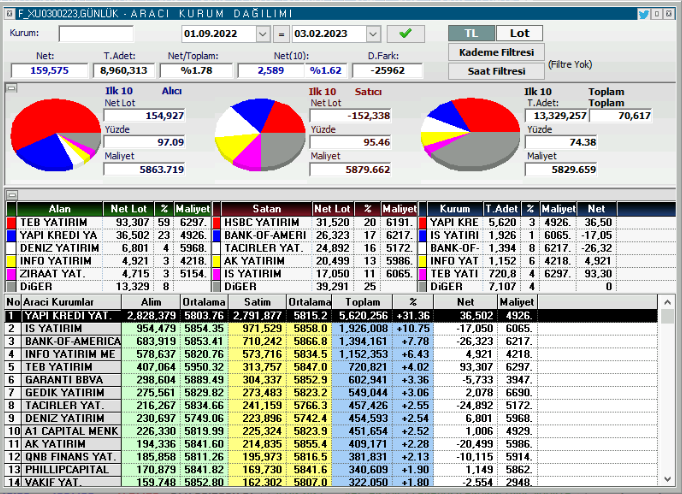Viewport: 682px width, 494px height.
Task: Sort by the Satim column header
Action: [x=257, y=302]
